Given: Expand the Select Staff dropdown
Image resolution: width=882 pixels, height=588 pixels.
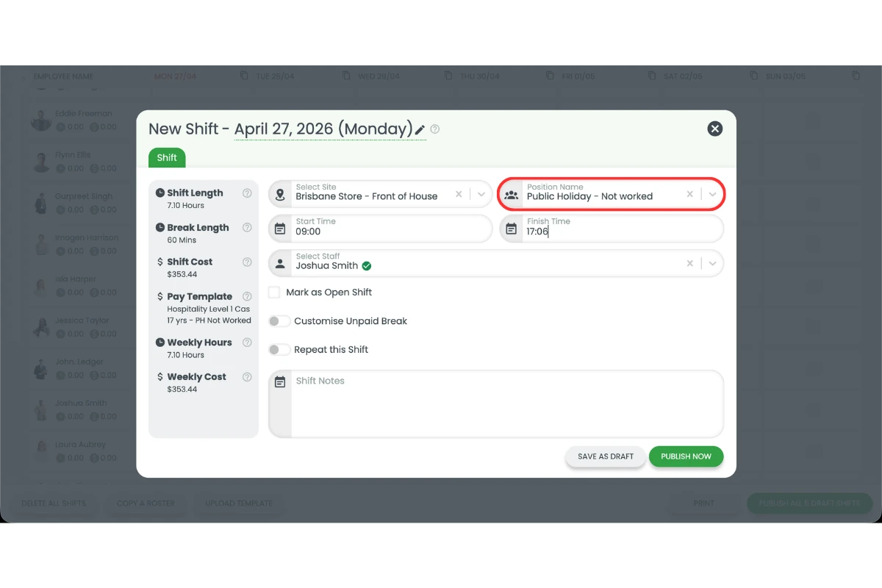Looking at the screenshot, I should [x=712, y=263].
